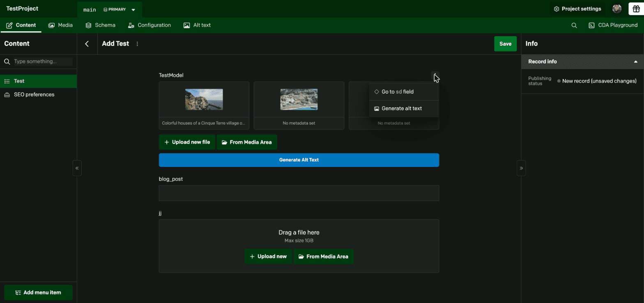Open the three-dot menu beside Add Test
Viewport: 644px width, 303px height.
pos(137,44)
